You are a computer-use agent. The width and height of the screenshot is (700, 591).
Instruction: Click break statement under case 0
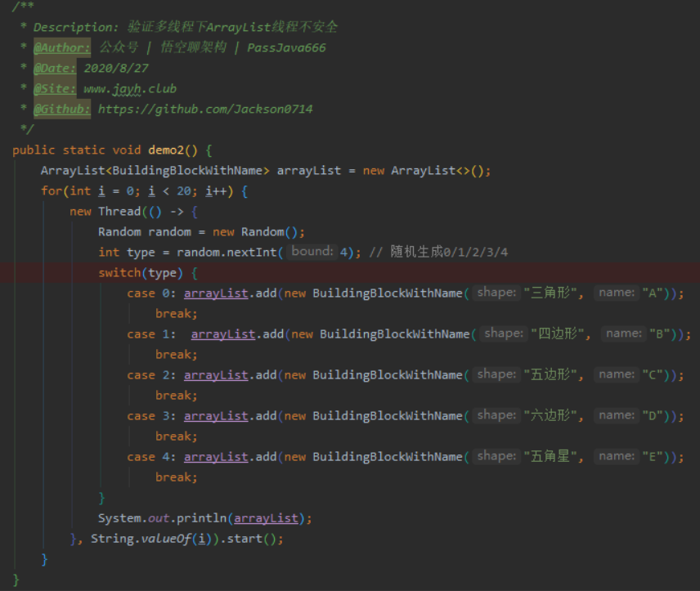pyautogui.click(x=177, y=314)
